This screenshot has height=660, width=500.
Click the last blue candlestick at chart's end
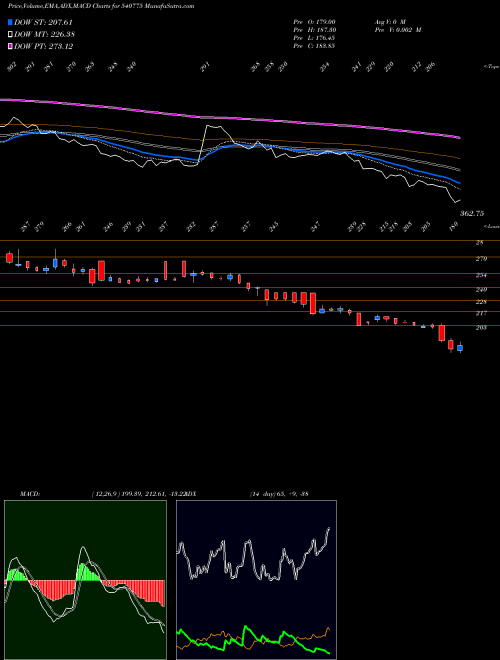point(460,348)
